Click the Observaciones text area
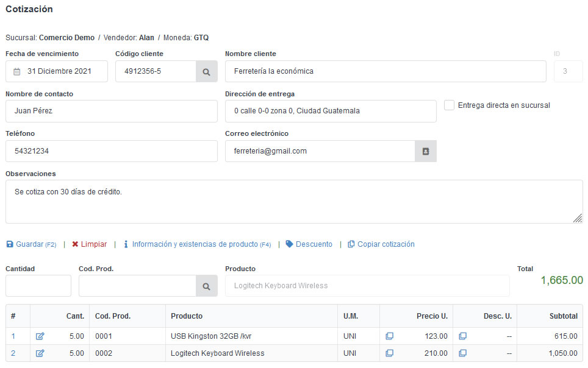Image resolution: width=588 pixels, height=368 pixels. (293, 202)
